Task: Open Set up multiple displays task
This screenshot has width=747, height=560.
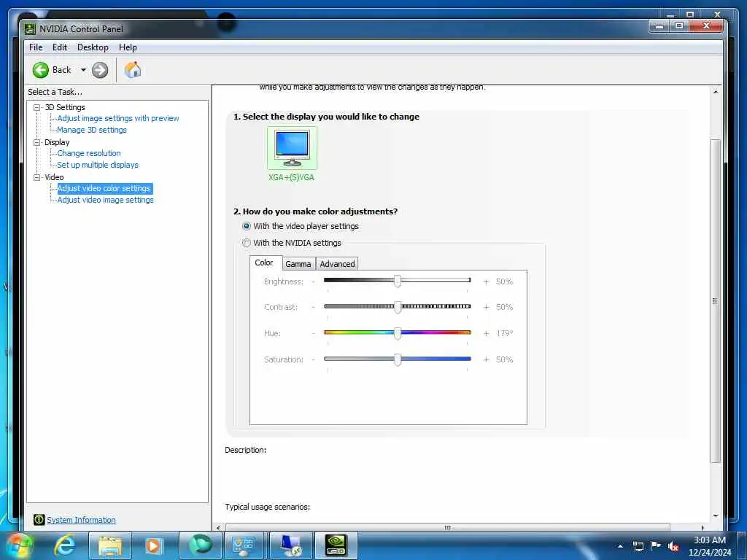Action: [98, 165]
